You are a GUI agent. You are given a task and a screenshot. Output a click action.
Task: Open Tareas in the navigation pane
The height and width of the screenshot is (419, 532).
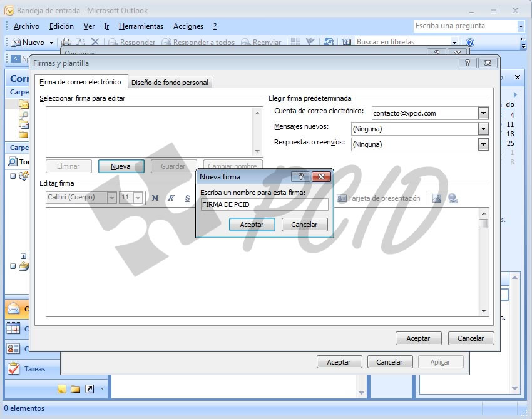(x=34, y=369)
